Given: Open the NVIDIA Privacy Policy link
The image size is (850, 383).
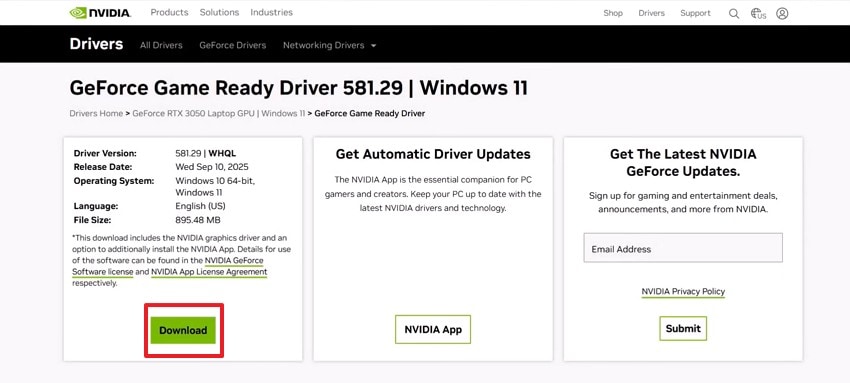Looking at the screenshot, I should point(683,291).
